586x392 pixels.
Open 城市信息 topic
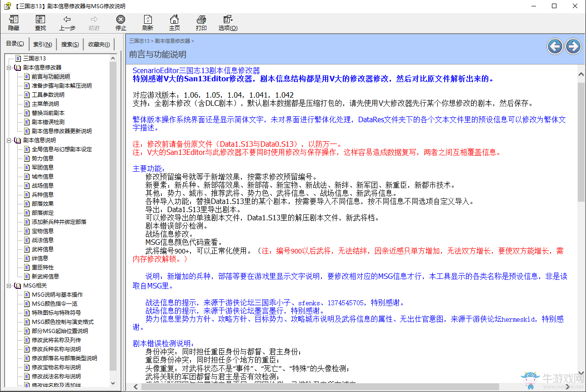42,176
